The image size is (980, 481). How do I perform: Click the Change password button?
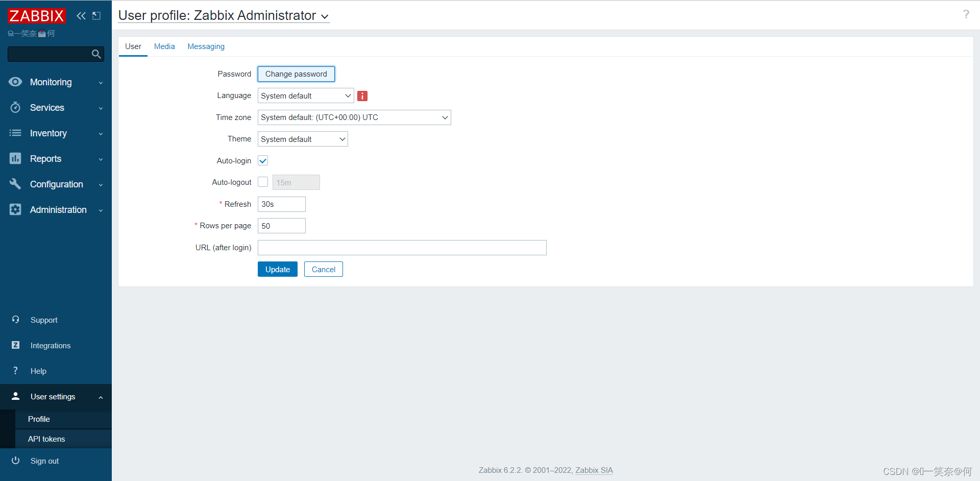tap(296, 74)
